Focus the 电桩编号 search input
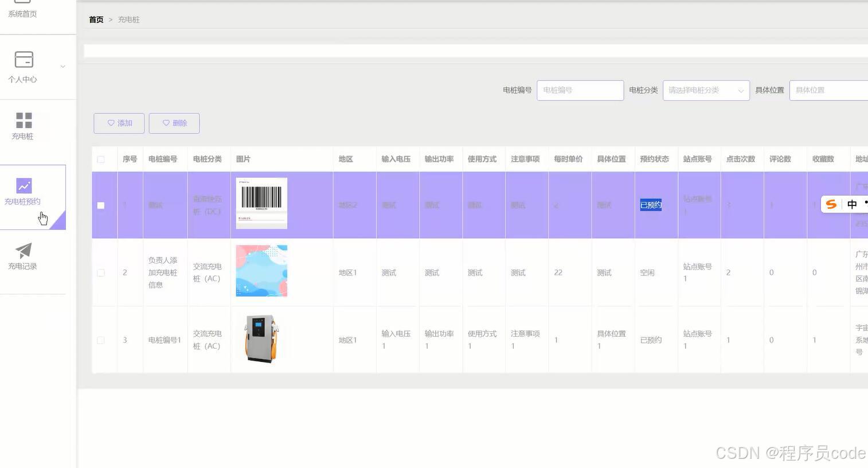Screen dimensions: 868x468 580,91
